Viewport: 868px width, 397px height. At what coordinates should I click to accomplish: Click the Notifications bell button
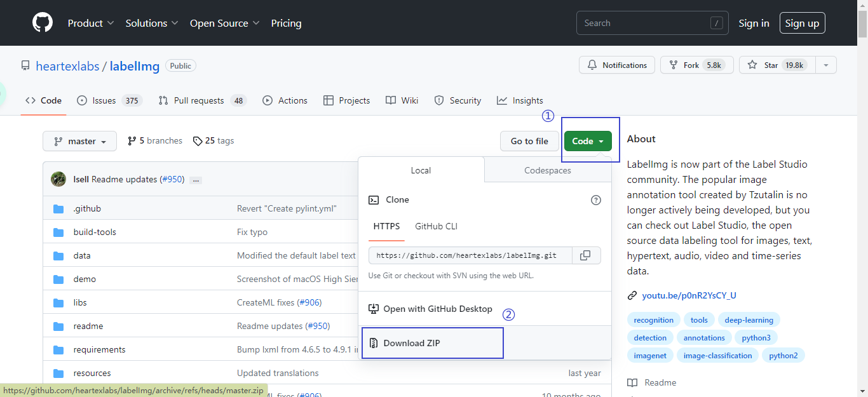click(617, 65)
